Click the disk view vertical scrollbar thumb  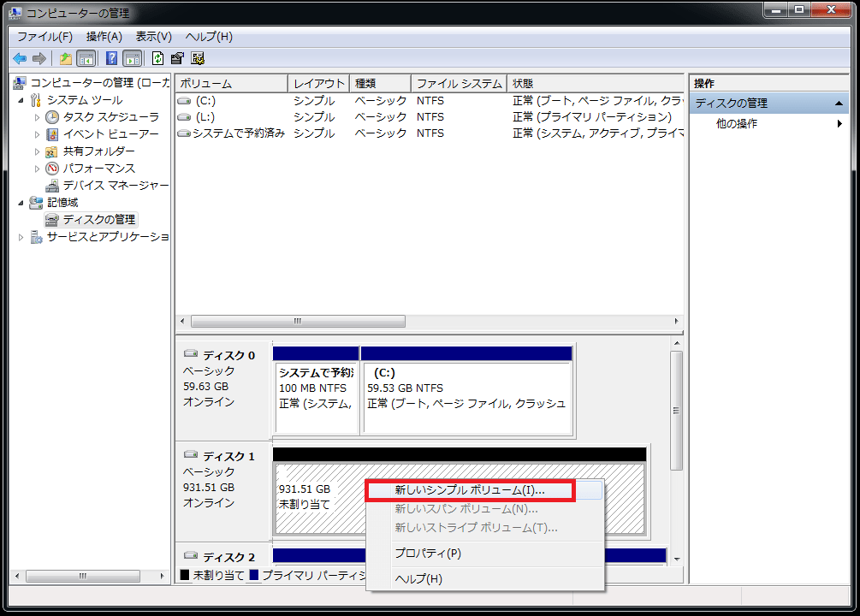coord(677,411)
